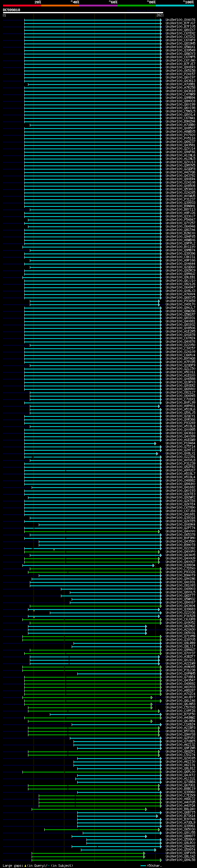197x868 pixels.
Task: Click the 262 query end position label
Action: (159, 15)
